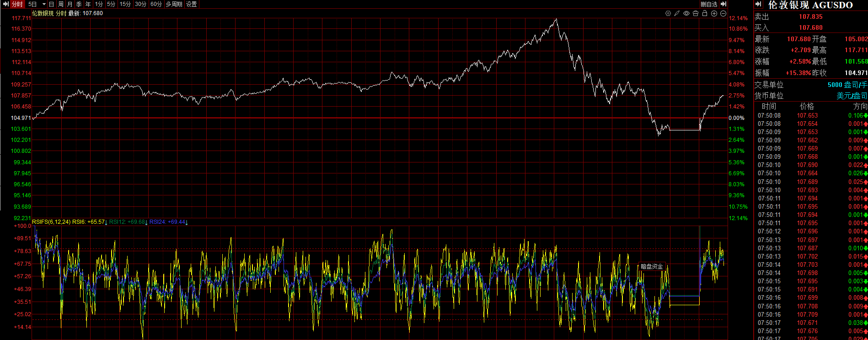Click the tick price 107.690

(807, 165)
